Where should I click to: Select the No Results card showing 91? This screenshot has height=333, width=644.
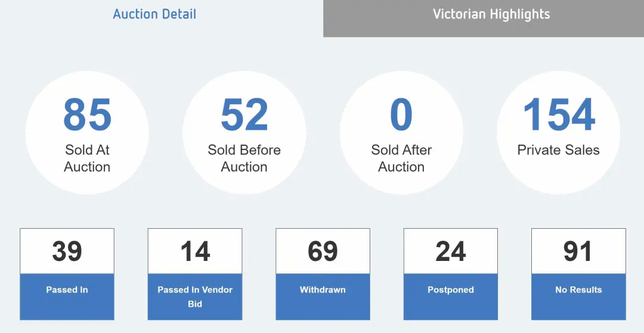tap(578, 274)
